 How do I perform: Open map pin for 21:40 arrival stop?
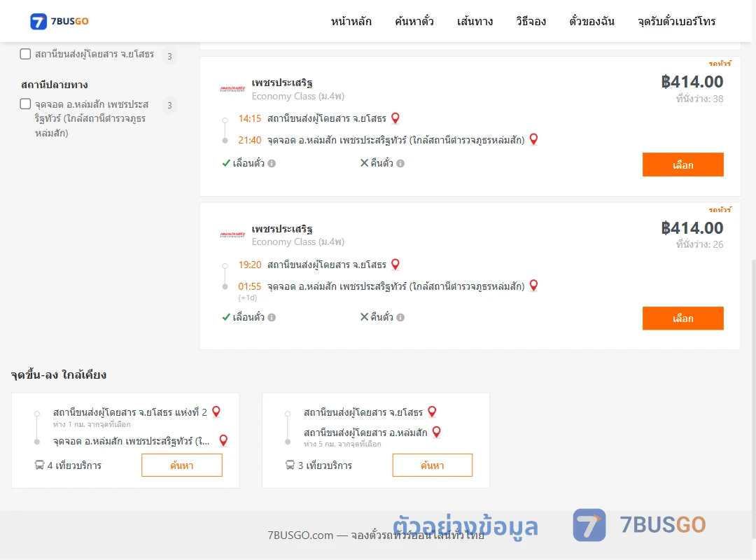[533, 139]
